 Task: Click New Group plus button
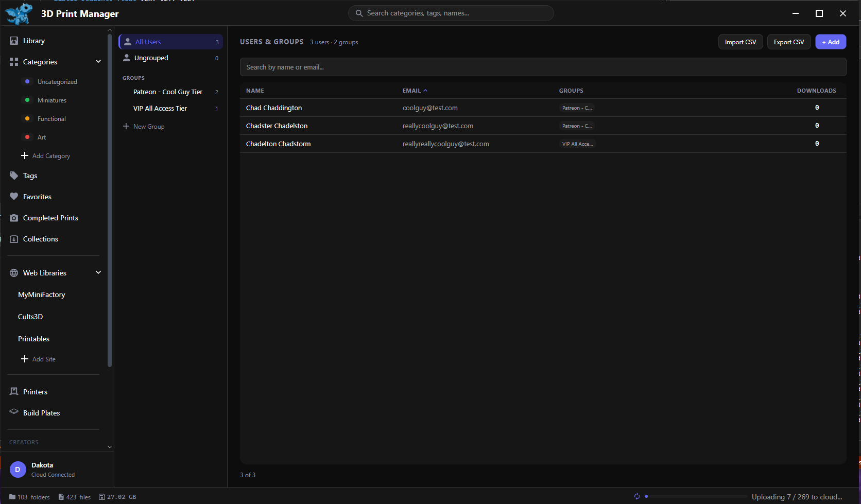pos(126,127)
